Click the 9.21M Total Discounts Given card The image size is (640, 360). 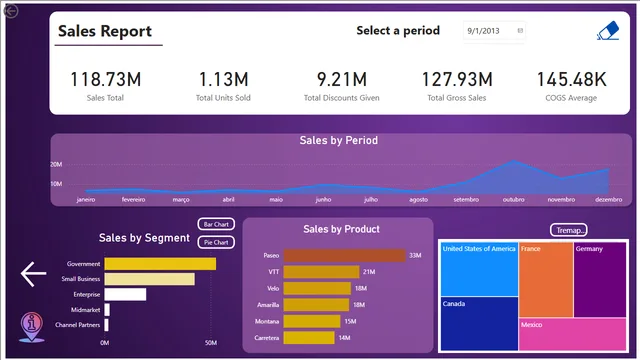(x=342, y=85)
